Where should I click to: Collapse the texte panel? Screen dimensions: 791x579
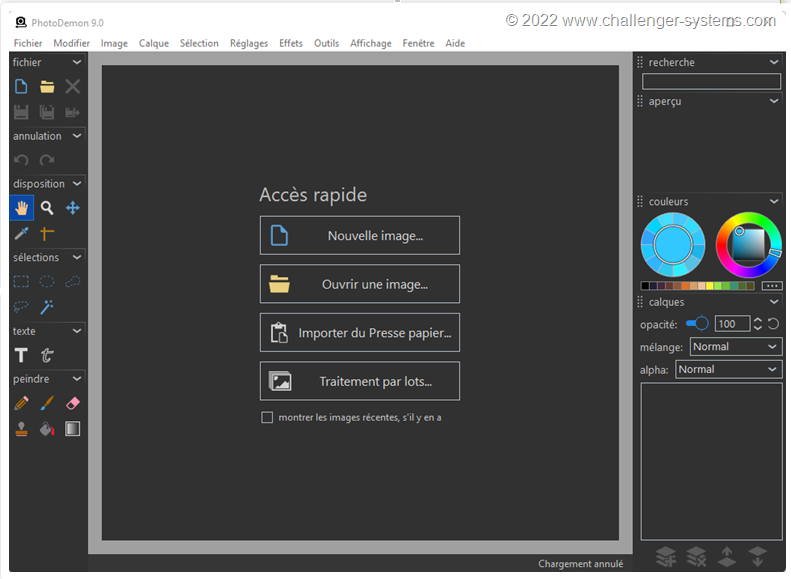click(77, 331)
